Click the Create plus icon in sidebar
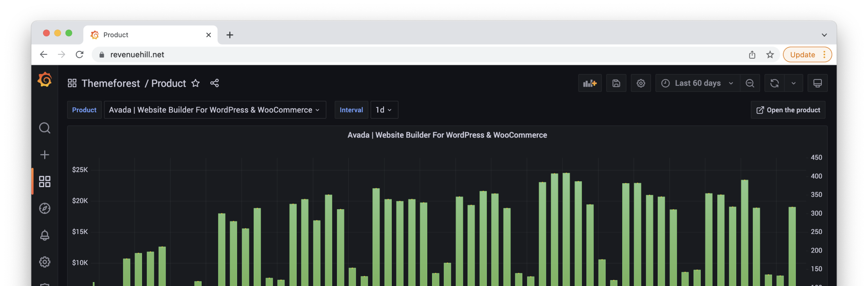This screenshot has width=868, height=286. (x=45, y=155)
